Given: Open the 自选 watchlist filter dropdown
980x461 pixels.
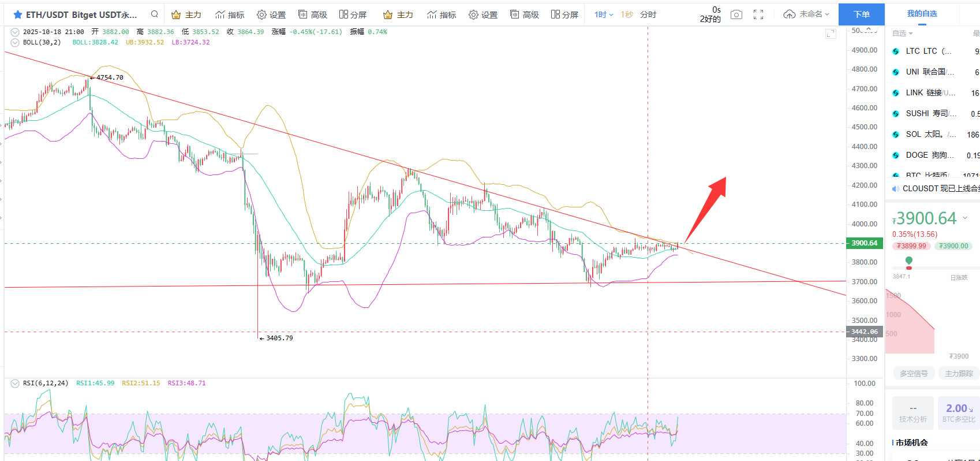Looking at the screenshot, I should (903, 34).
